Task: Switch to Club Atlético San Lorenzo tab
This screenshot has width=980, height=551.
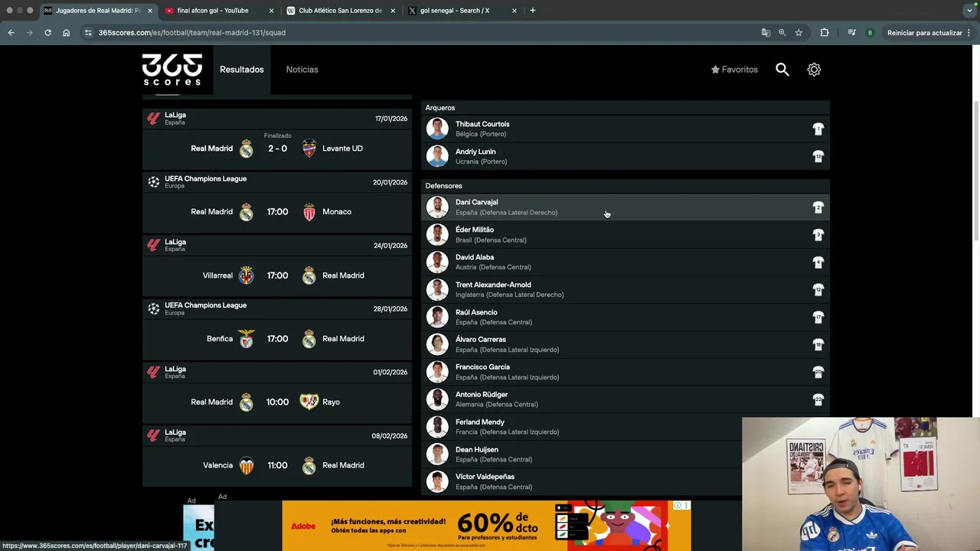Action: coord(340,11)
